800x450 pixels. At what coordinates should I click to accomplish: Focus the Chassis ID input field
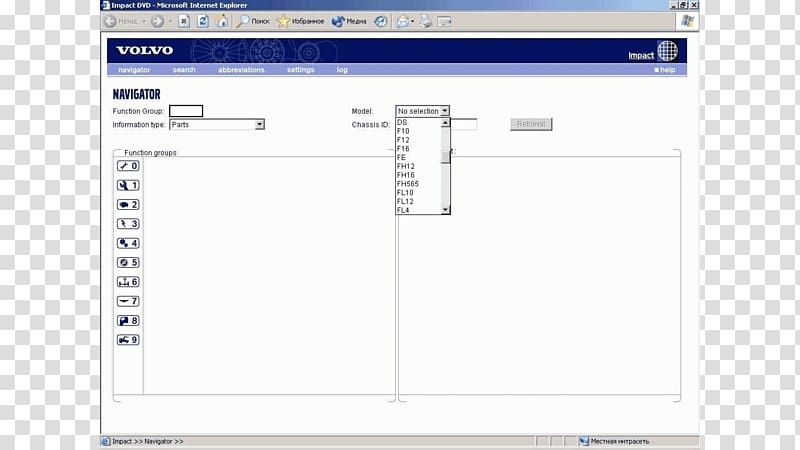tap(464, 124)
